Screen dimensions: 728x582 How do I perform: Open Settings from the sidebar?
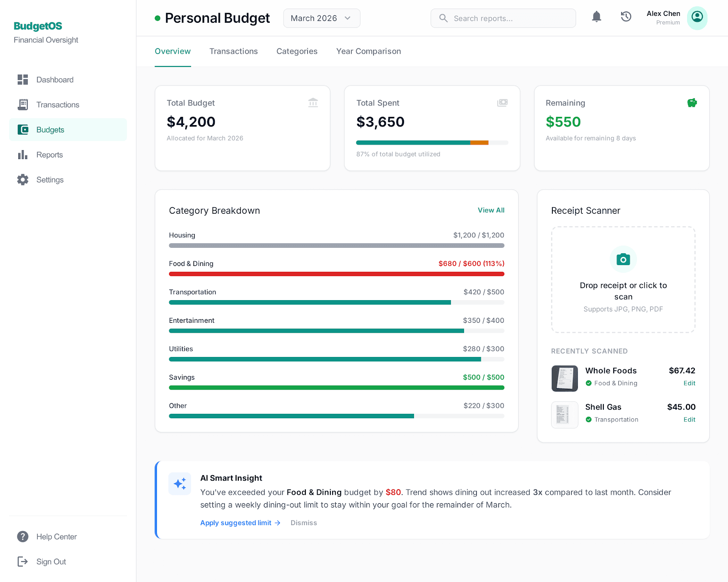point(50,180)
